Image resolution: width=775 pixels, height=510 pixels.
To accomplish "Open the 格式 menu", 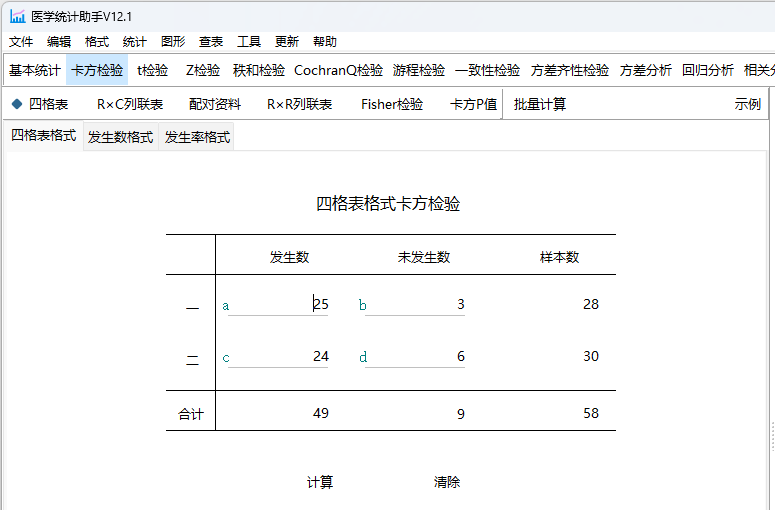I will 97,42.
